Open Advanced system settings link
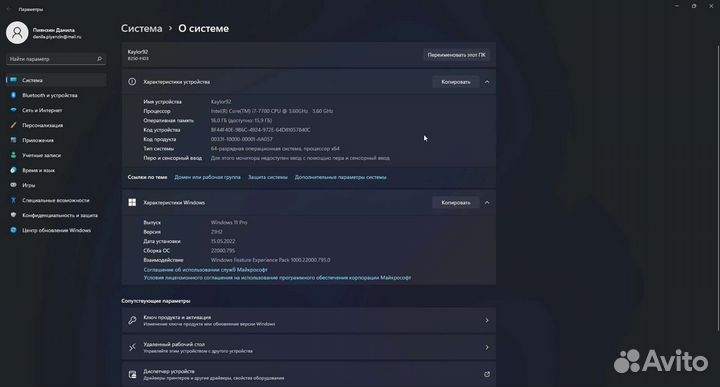The height and width of the screenshot is (387, 720). coord(340,177)
